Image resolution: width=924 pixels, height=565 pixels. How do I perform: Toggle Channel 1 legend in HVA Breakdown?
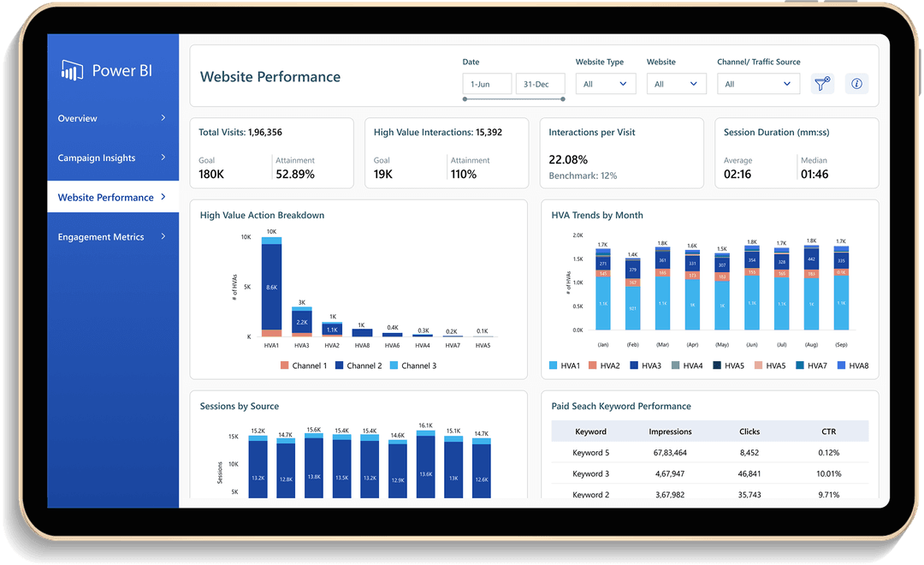click(304, 366)
